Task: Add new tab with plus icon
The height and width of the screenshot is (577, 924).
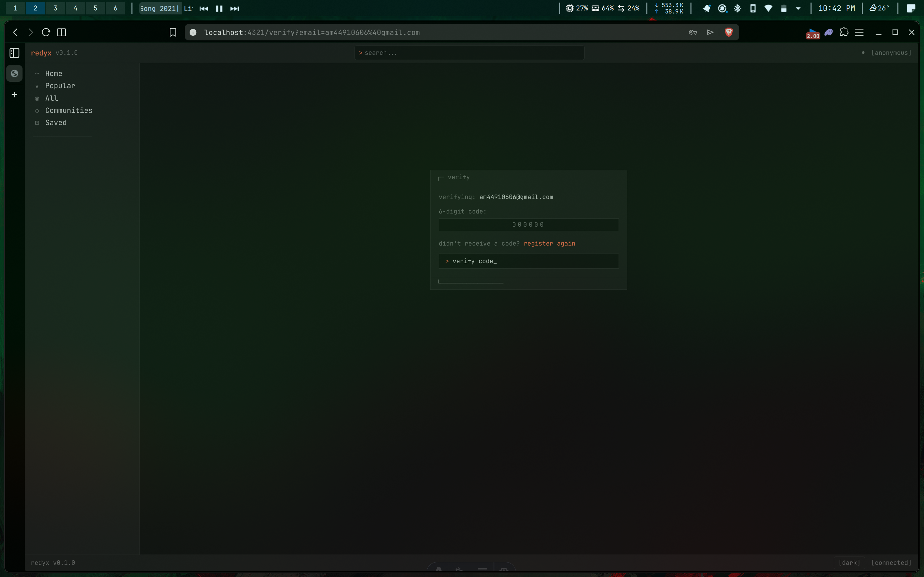Action: pyautogui.click(x=14, y=95)
